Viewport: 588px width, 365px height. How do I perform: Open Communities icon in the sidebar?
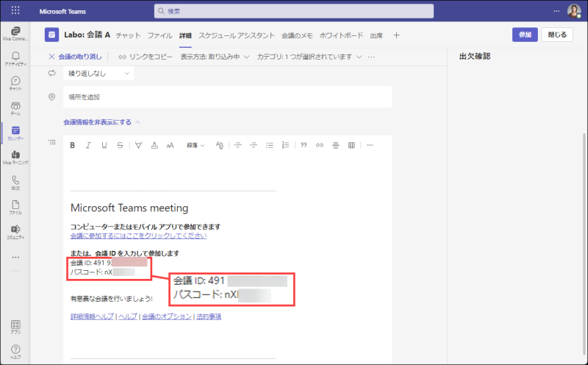pos(15,232)
